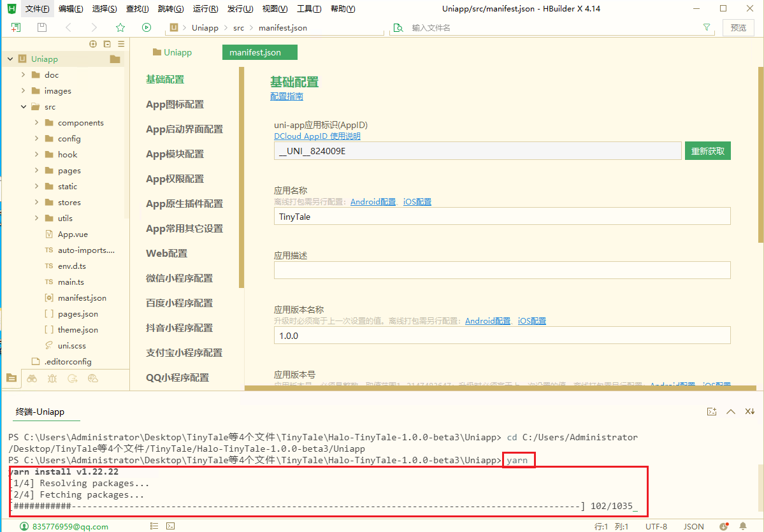764x532 pixels.
Task: Expand the stores folder
Action: (x=36, y=202)
